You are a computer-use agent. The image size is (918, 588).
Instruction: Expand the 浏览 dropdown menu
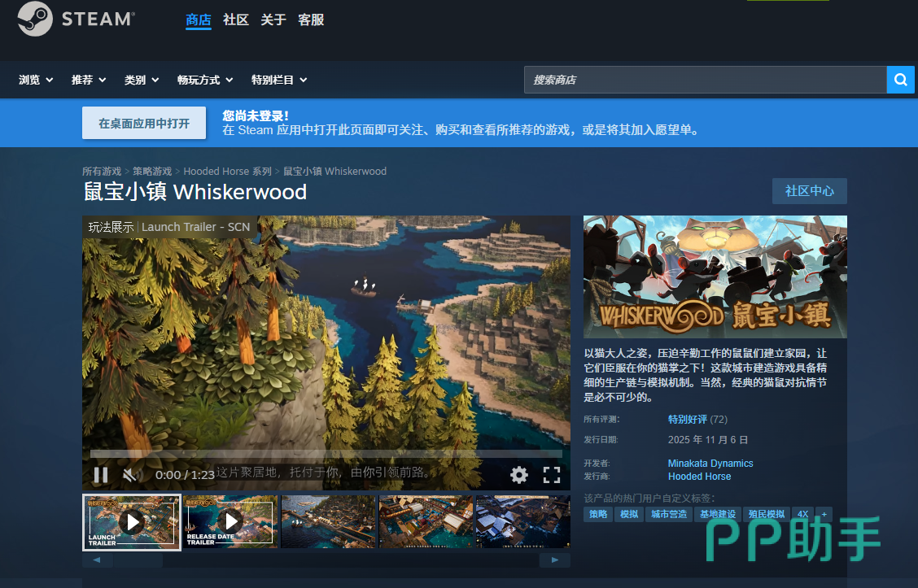(36, 80)
